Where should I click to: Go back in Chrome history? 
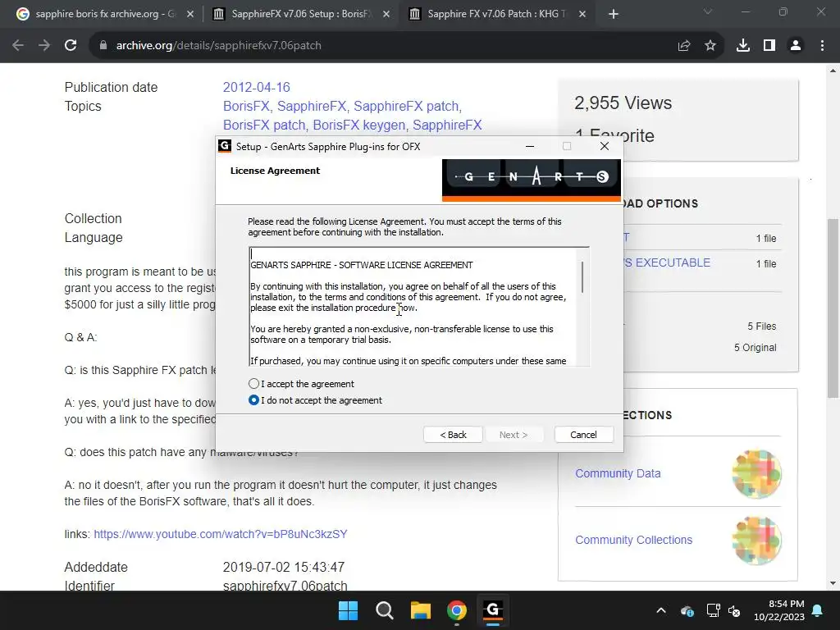[x=18, y=46]
